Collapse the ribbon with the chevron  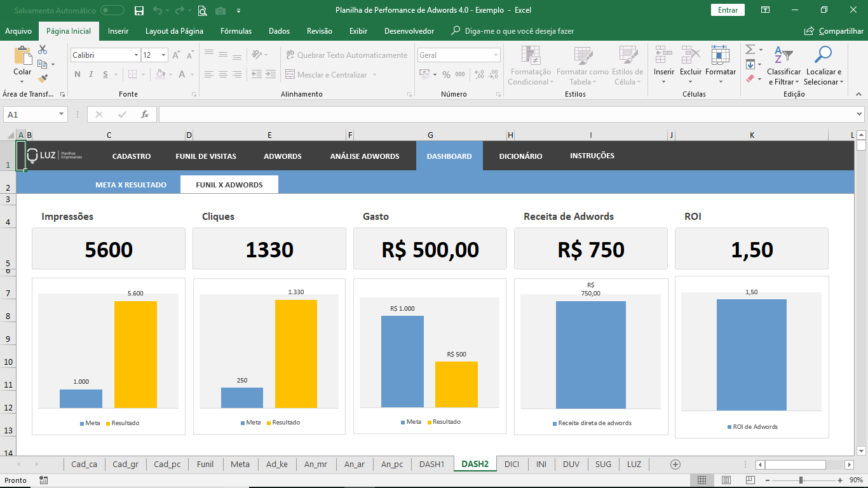[860, 94]
